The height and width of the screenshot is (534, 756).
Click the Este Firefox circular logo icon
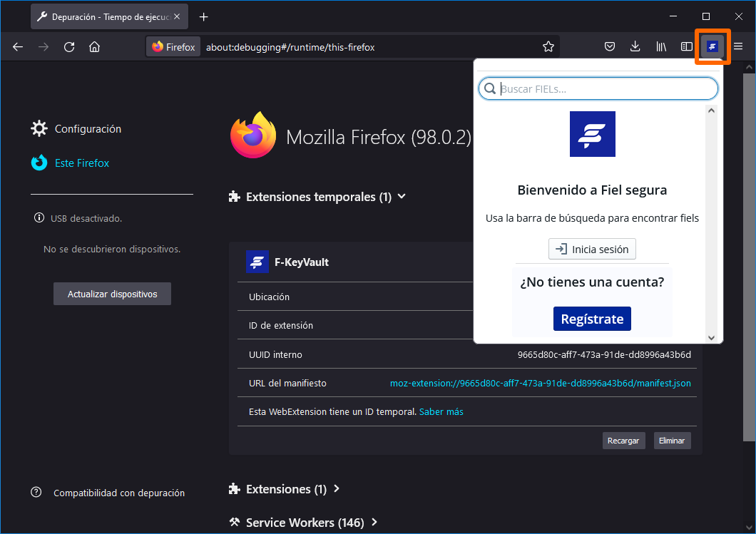[x=39, y=163]
